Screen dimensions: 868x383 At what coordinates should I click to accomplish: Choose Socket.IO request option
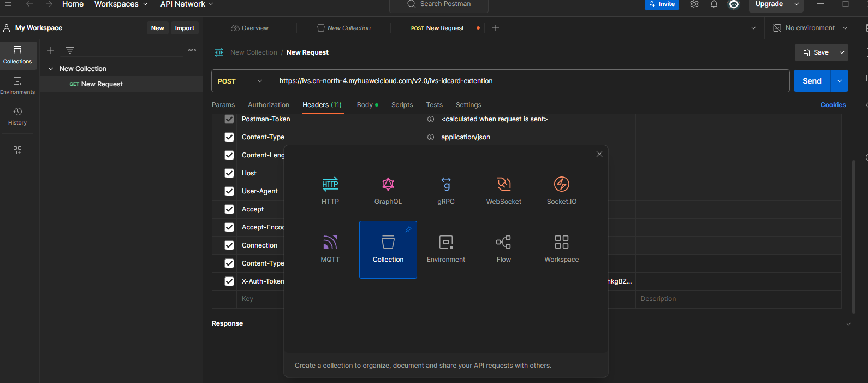(562, 191)
